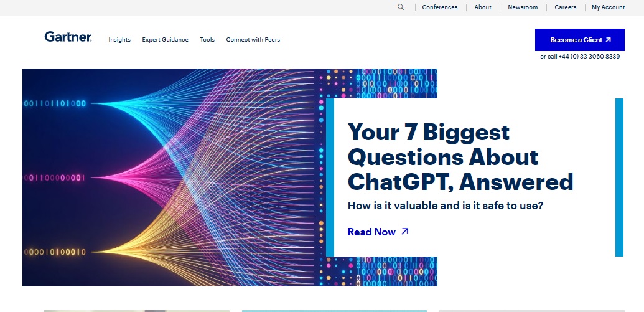The image size is (644, 312).
Task: Click the subtitle about value and safety
Action: [x=446, y=205]
